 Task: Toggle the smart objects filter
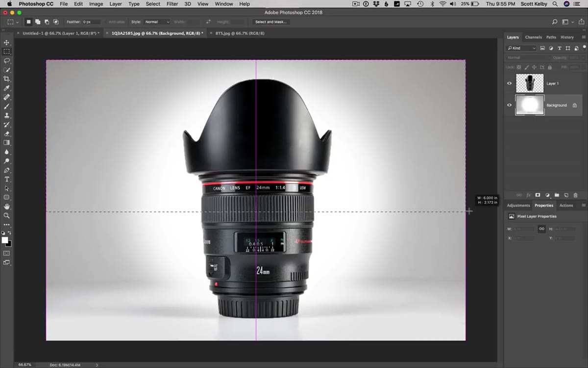coord(576,48)
